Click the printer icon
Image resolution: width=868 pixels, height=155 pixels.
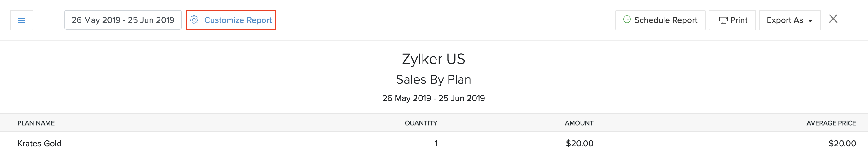coord(723,20)
